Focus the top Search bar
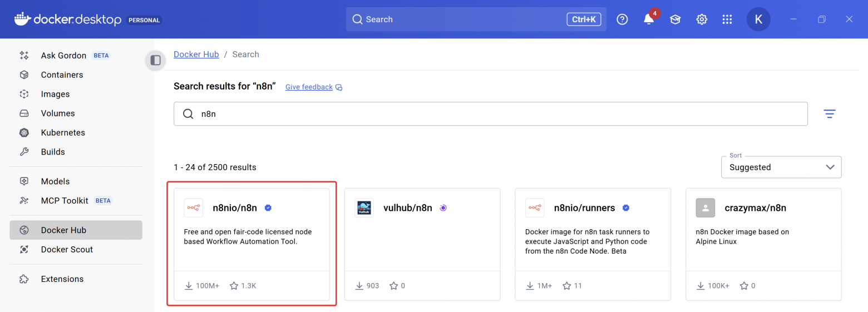This screenshot has height=312, width=868. 476,19
